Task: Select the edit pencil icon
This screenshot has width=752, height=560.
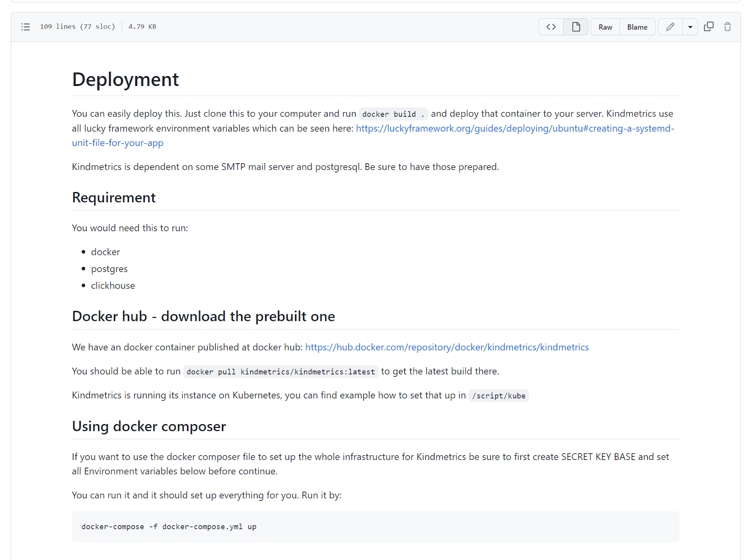Action: click(x=669, y=27)
